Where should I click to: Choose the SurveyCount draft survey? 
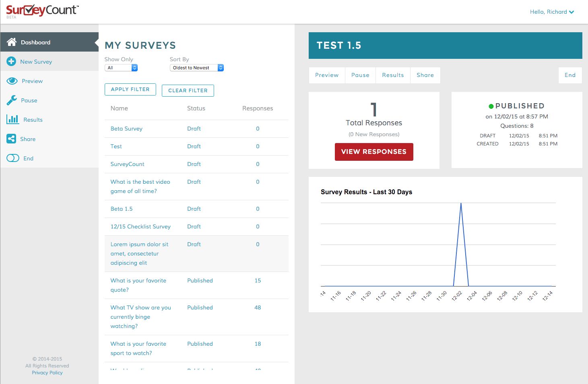coord(127,164)
